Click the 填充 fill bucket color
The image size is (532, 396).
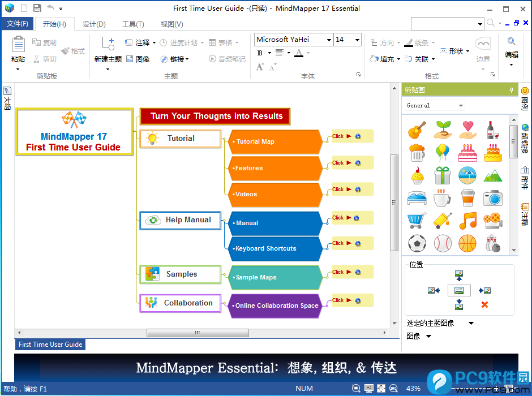(374, 59)
